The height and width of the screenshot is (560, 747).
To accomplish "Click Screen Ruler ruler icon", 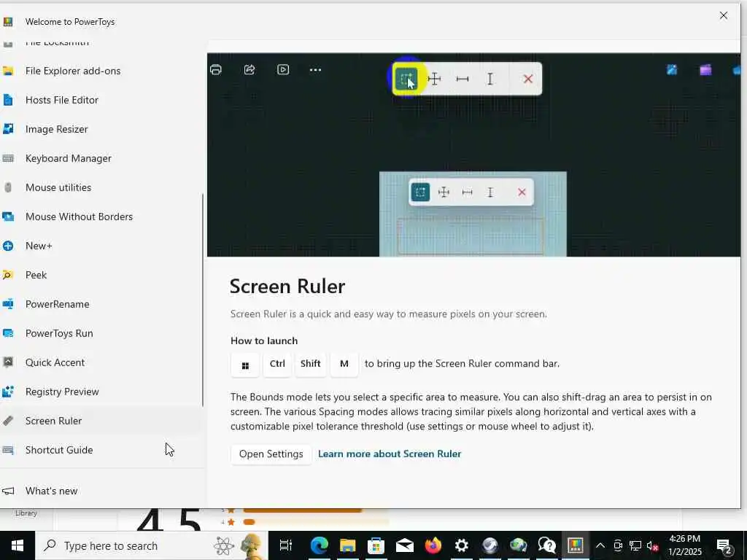I will pyautogui.click(x=7, y=421).
